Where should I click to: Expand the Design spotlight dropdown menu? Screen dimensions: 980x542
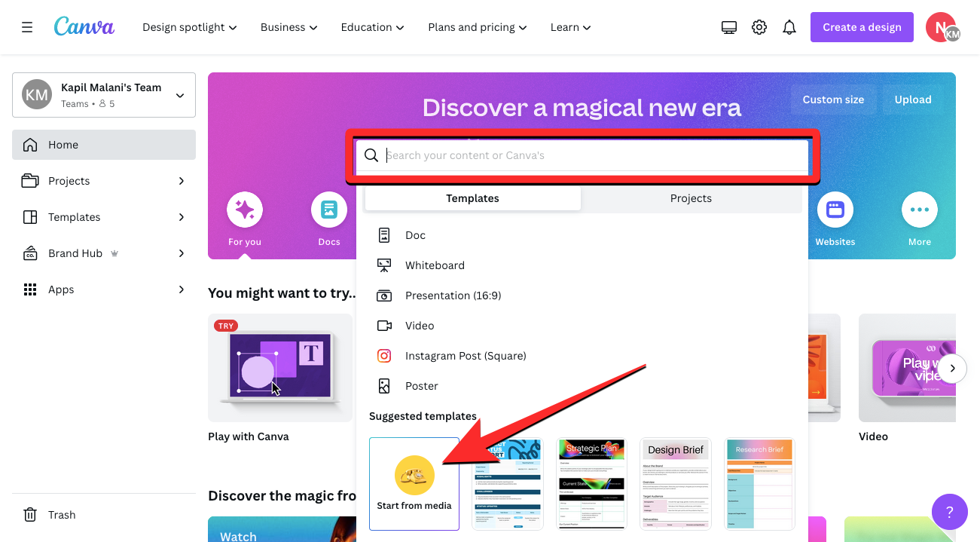pos(189,27)
